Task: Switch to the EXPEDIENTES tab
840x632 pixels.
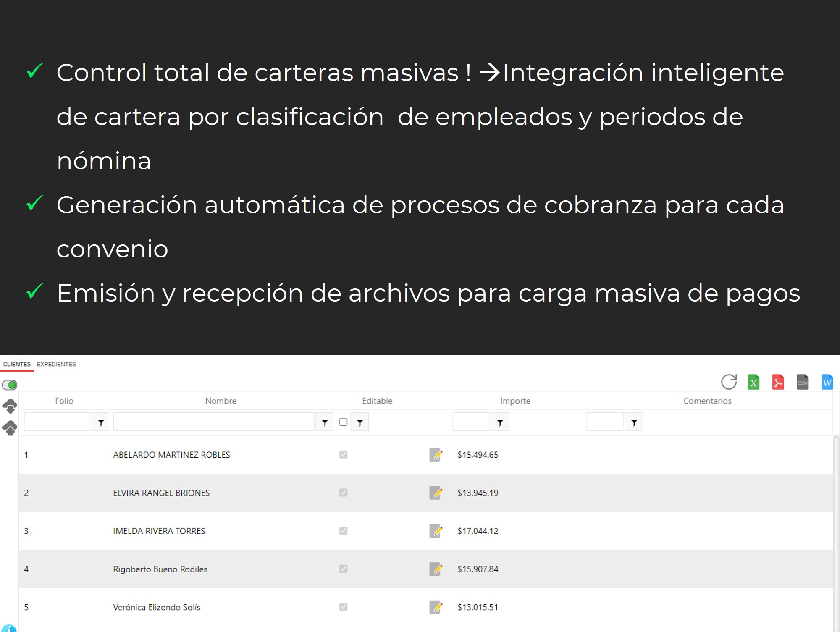Action: [x=56, y=364]
